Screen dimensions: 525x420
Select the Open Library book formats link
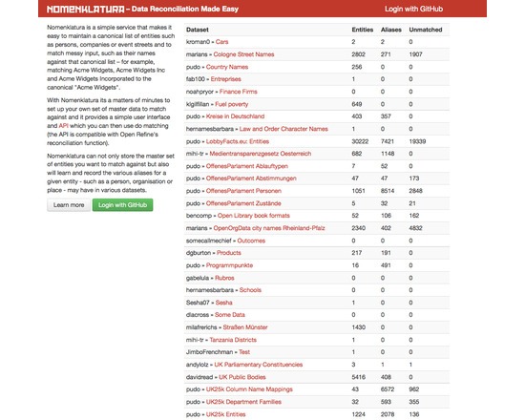pos(254,216)
